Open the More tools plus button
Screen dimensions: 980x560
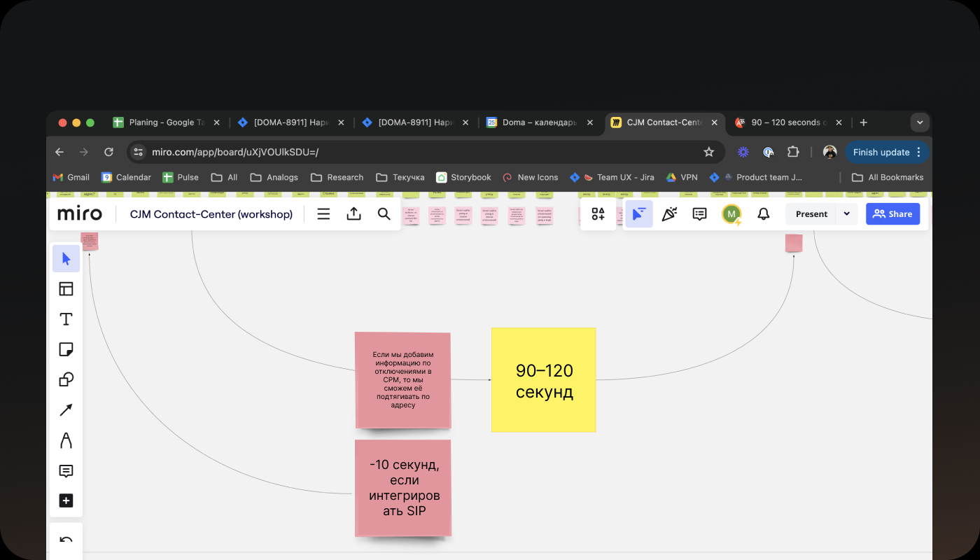66,500
